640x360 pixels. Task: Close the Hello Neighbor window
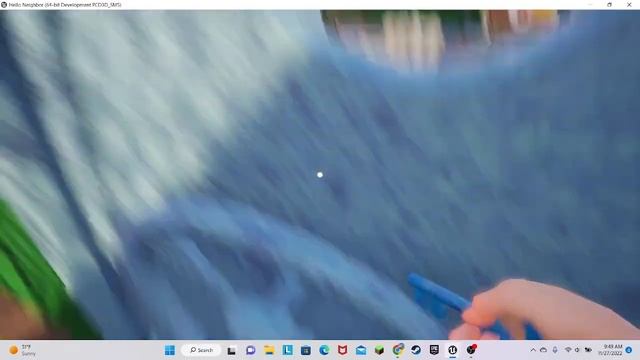629,4
